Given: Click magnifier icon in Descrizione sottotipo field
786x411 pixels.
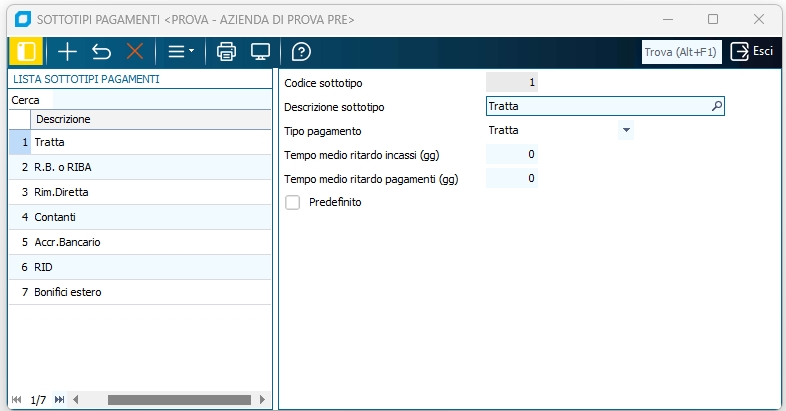Looking at the screenshot, I should [x=716, y=106].
